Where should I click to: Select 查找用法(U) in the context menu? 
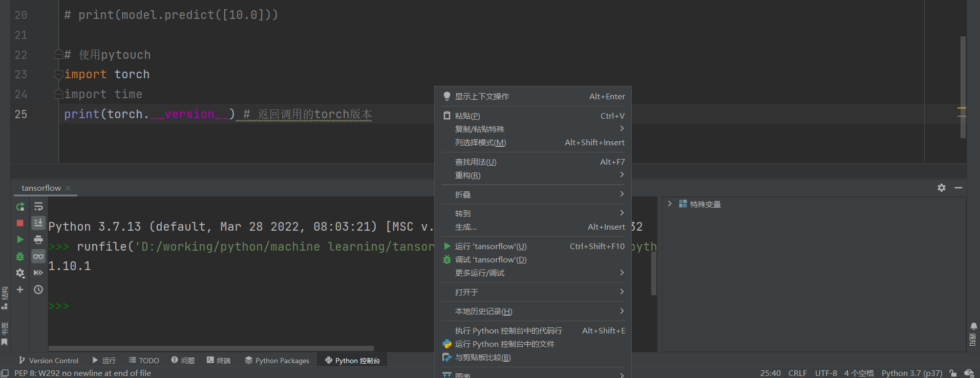(476, 162)
